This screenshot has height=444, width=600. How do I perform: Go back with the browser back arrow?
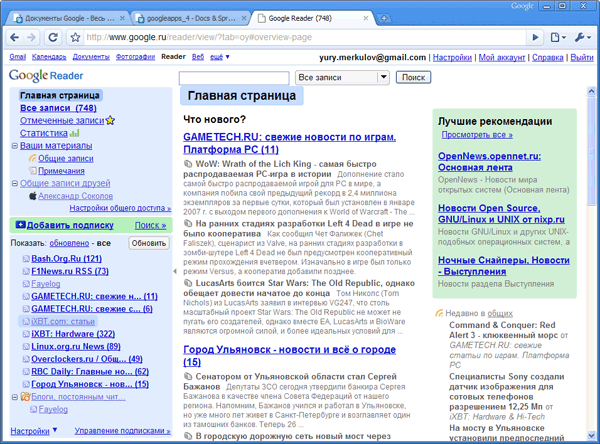click(x=15, y=37)
